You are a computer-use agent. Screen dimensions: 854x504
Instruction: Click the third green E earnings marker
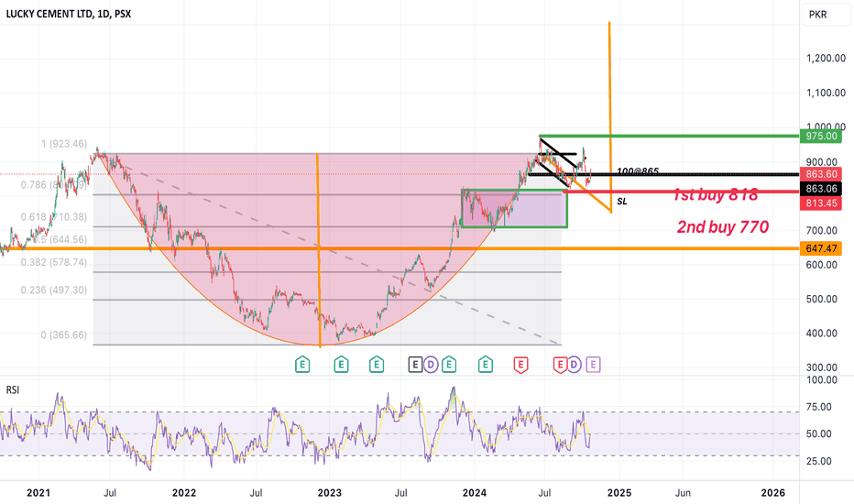click(377, 365)
